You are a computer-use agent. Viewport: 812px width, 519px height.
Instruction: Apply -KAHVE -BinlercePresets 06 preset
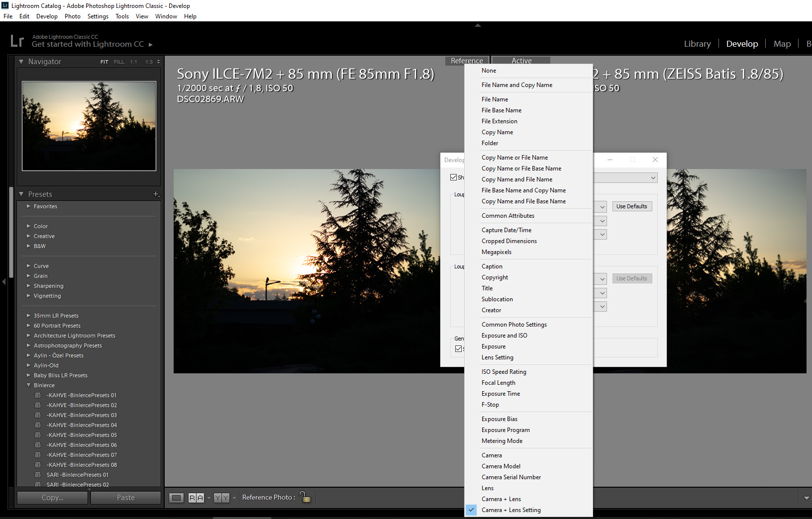click(82, 445)
